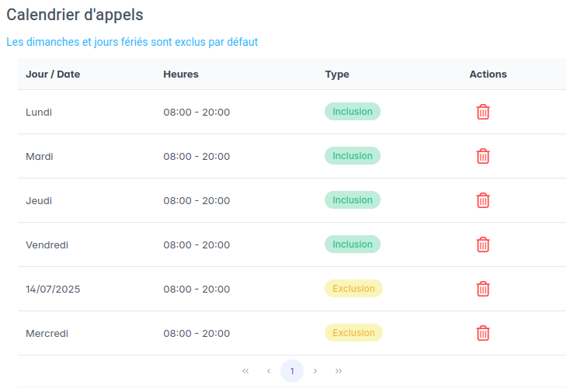Jump to last page double-chevron
581x392 pixels.
point(339,371)
